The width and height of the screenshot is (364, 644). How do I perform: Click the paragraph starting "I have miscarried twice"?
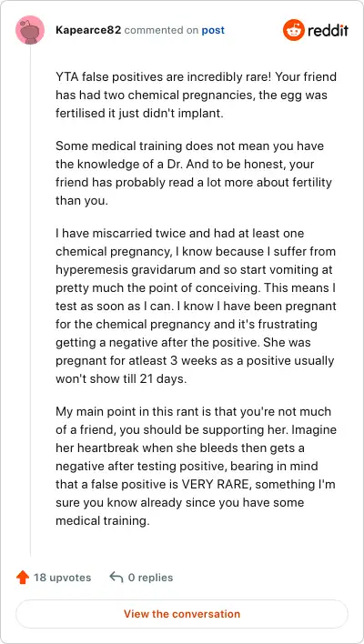coord(196,307)
